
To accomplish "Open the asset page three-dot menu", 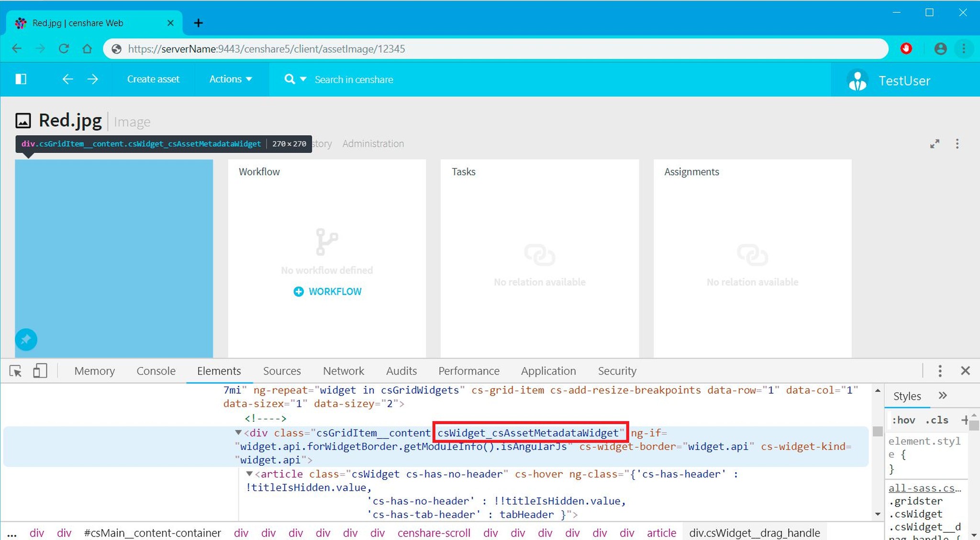I will [957, 144].
